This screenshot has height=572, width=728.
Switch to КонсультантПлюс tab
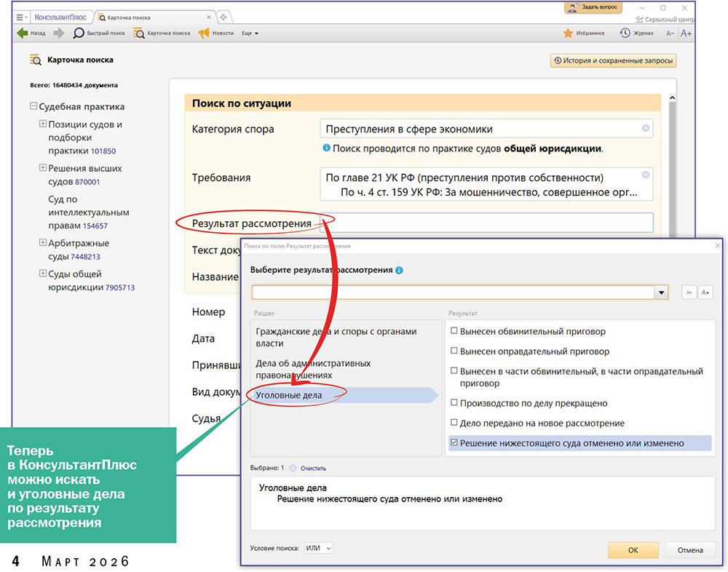point(61,17)
